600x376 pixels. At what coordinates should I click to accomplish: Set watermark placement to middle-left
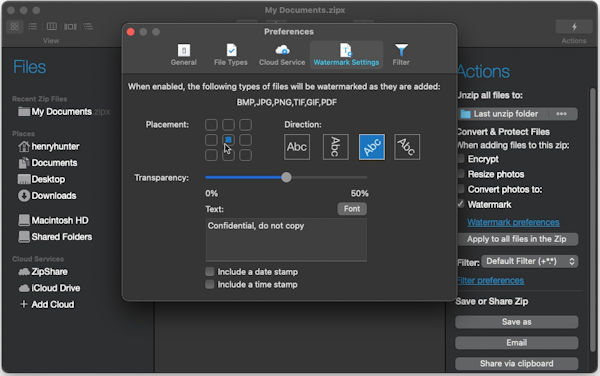click(211, 140)
